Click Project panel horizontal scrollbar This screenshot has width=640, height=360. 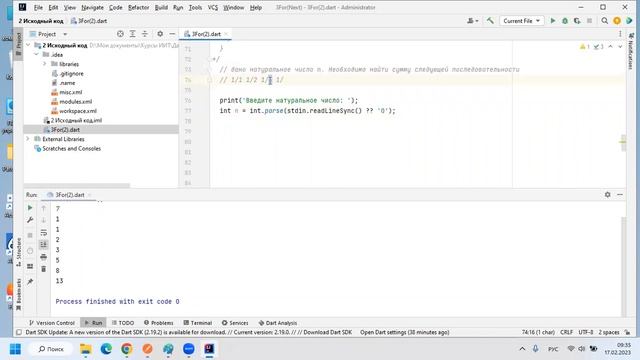click(x=77, y=186)
